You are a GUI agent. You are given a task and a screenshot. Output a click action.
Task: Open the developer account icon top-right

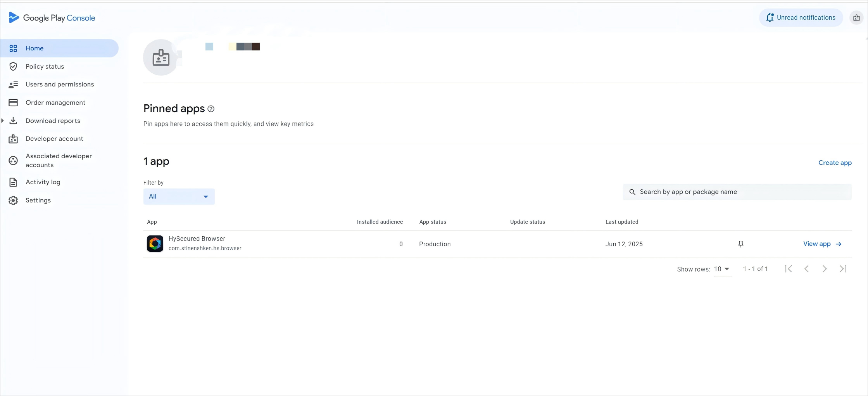pyautogui.click(x=856, y=18)
